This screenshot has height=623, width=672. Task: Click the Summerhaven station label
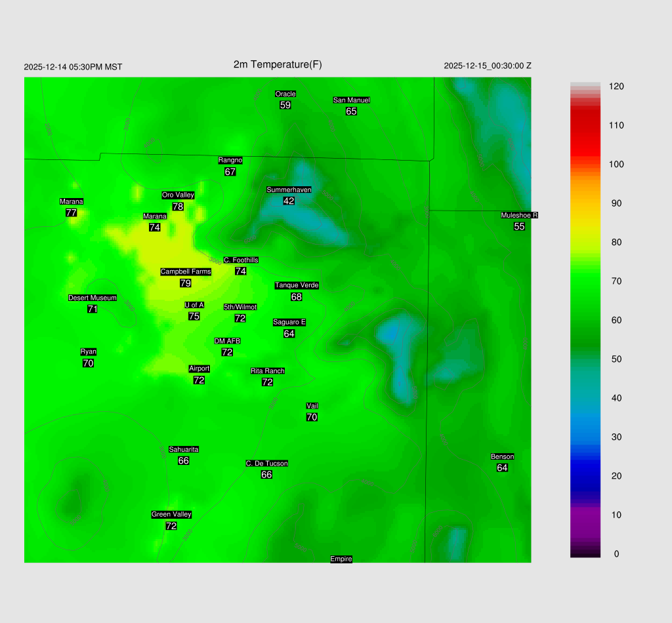click(289, 190)
